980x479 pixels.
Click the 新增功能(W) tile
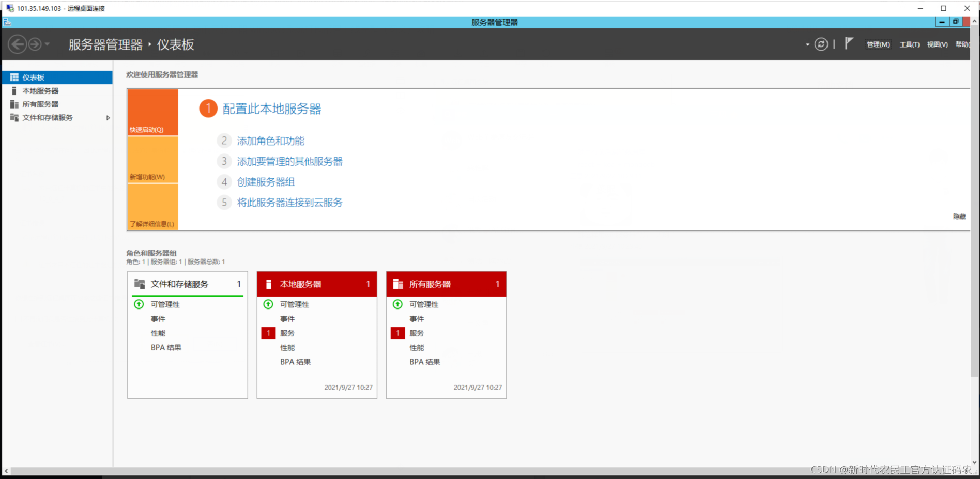[153, 160]
